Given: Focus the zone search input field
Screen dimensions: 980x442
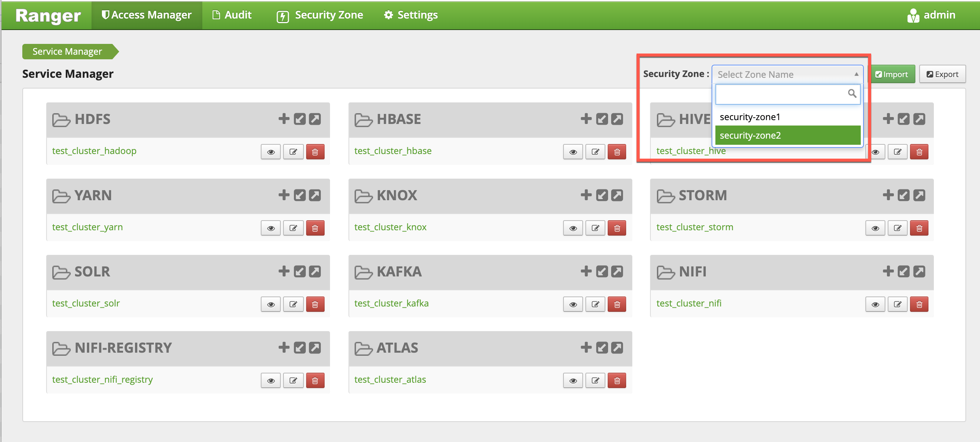Looking at the screenshot, I should (787, 94).
